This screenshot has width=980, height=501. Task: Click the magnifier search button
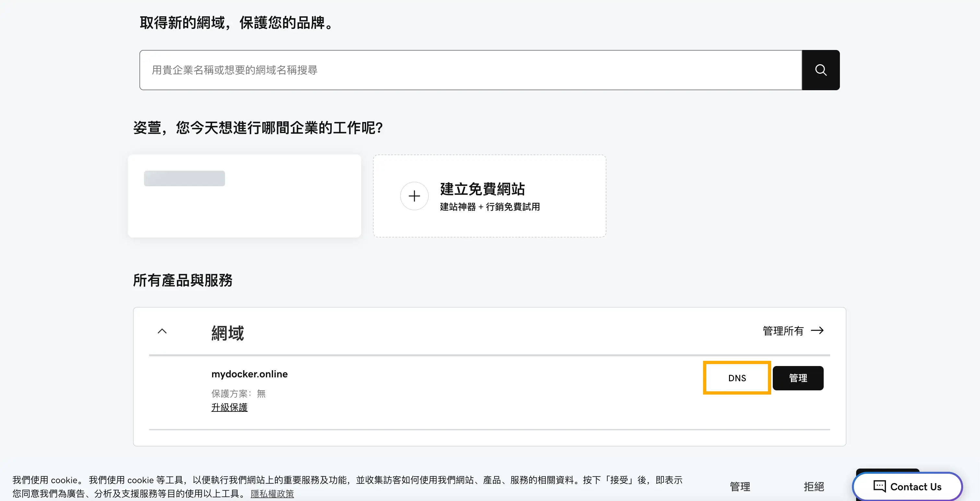[820, 70]
